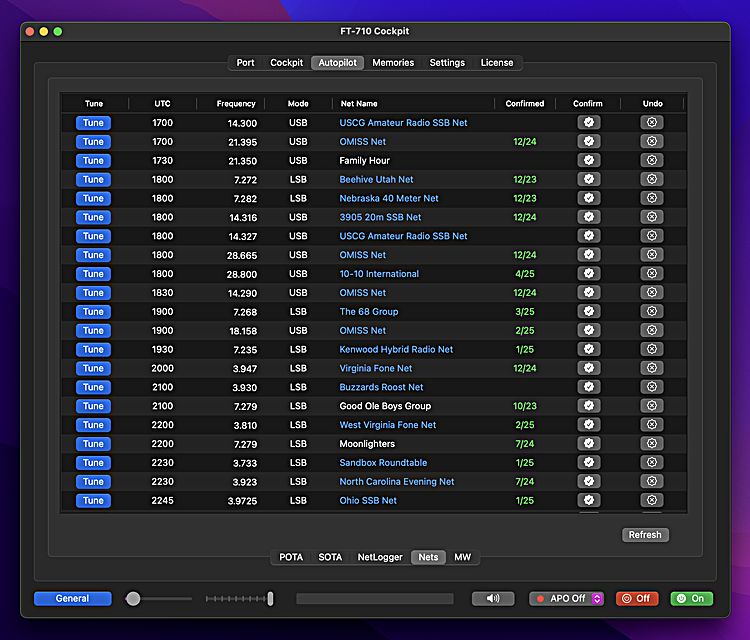Open the Kenwood Hybrid Radio Net link
750x640 pixels.
[396, 349]
